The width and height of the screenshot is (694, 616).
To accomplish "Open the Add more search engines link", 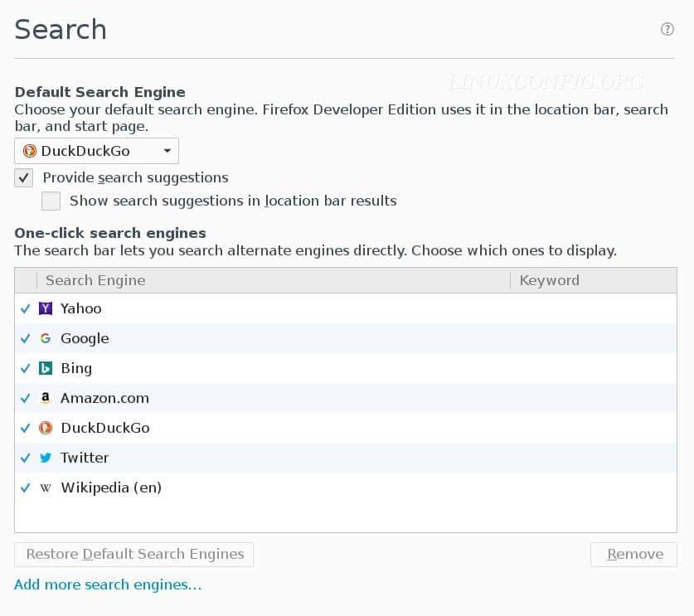I will tap(108, 584).
